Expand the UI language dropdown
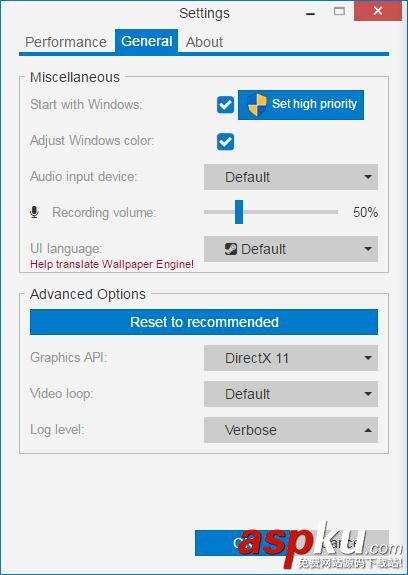The width and height of the screenshot is (408, 575). coord(291,249)
